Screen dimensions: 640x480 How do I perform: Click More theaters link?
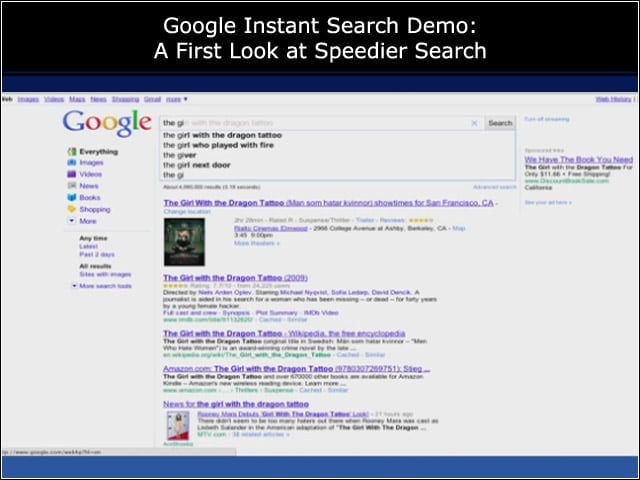point(257,243)
